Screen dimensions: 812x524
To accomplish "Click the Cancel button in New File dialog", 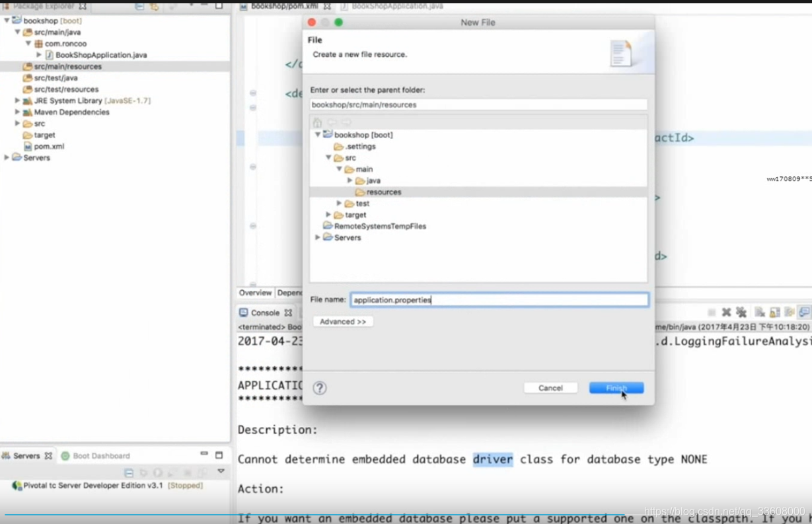I will pos(550,388).
